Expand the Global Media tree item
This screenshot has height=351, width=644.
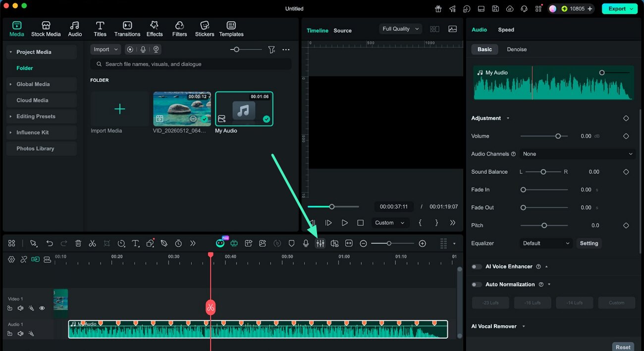(x=10, y=84)
